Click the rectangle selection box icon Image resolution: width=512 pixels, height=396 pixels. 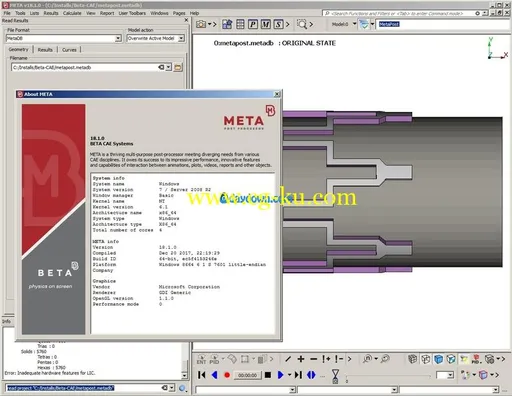click(245, 359)
